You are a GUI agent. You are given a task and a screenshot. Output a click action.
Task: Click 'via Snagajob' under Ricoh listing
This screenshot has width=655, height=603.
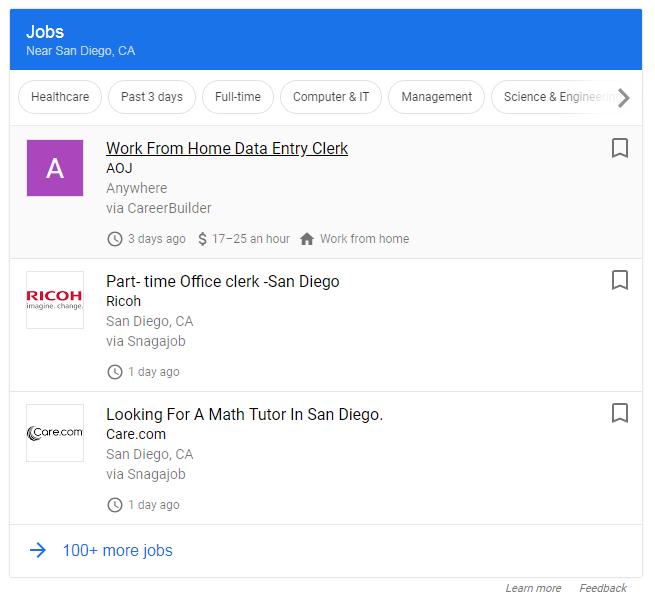point(146,341)
